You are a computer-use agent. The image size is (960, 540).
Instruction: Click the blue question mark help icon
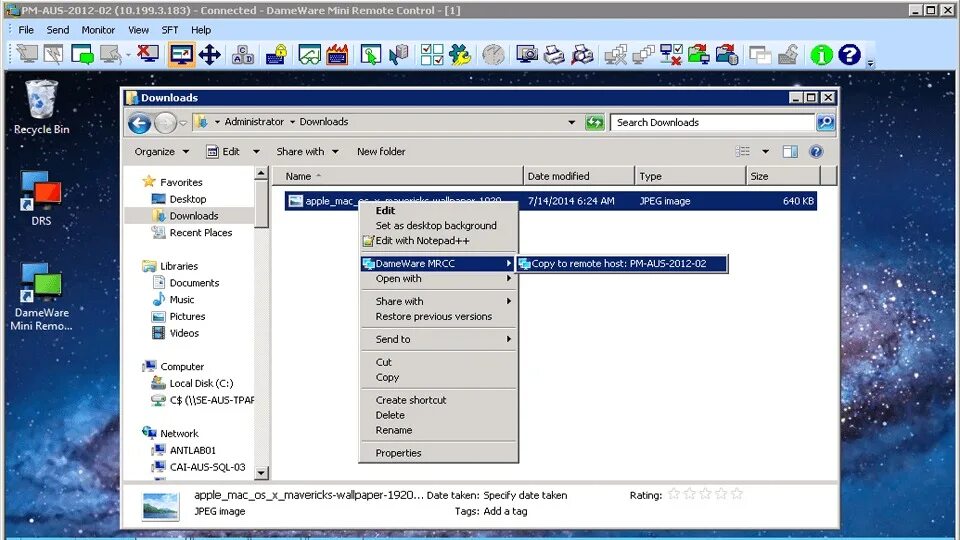(850, 55)
